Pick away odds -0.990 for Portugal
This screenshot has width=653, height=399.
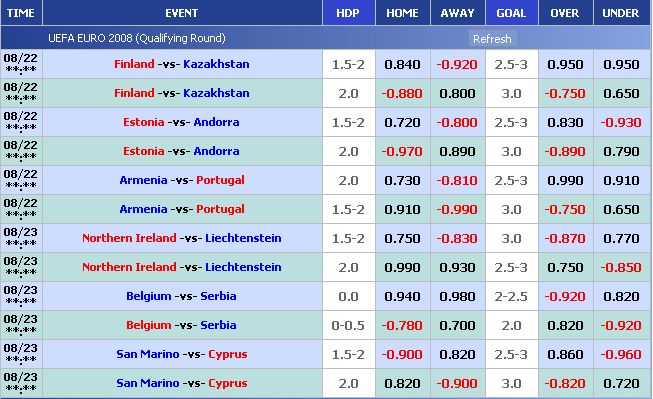[x=457, y=209]
